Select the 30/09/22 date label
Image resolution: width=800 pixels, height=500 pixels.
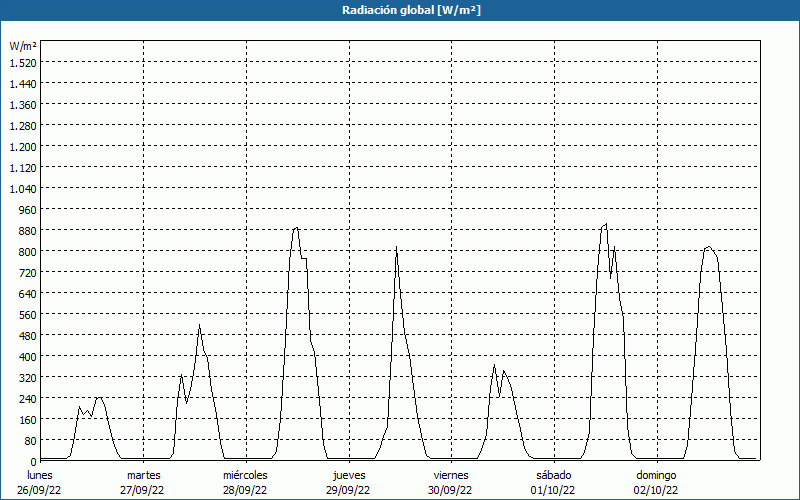[451, 490]
